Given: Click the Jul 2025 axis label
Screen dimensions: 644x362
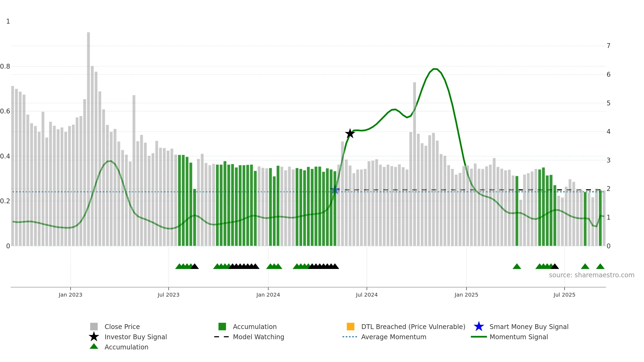Looking at the screenshot, I should pyautogui.click(x=565, y=295).
